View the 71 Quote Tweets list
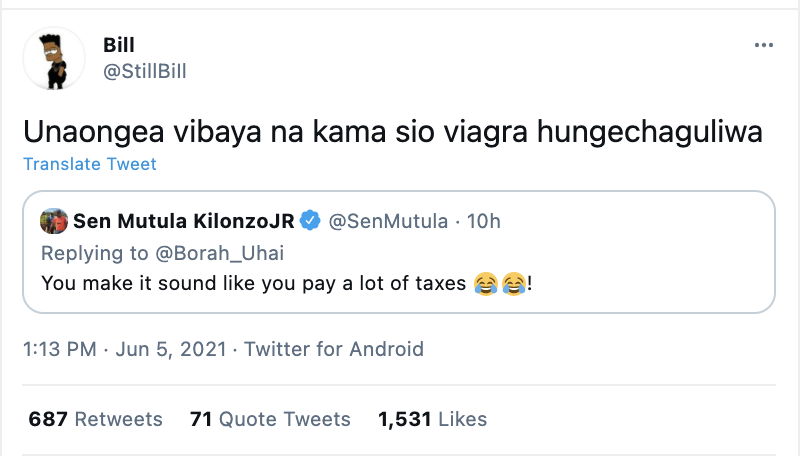The height and width of the screenshot is (456, 804). (270, 419)
